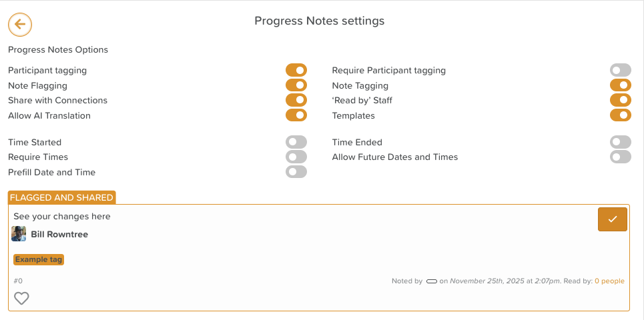
Task: Enable Require Participant tagging
Action: pos(620,70)
